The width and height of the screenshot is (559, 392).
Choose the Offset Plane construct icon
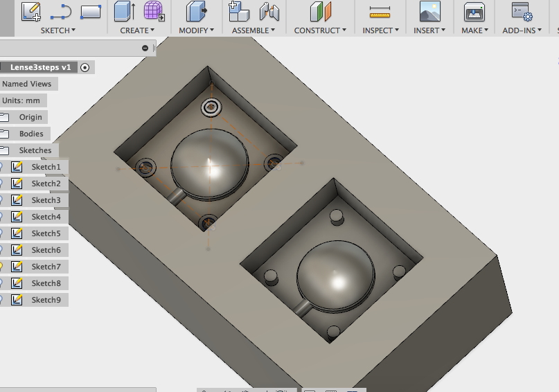tap(321, 11)
